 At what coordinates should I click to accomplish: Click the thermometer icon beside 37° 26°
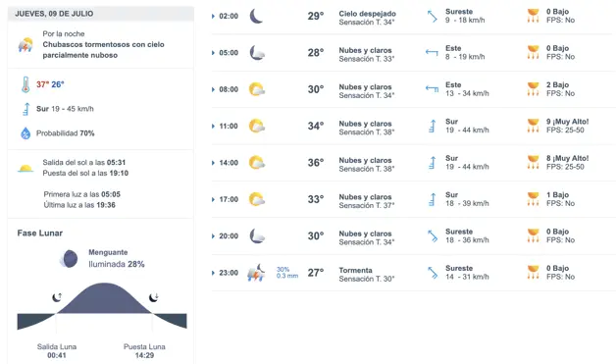[x=26, y=84]
